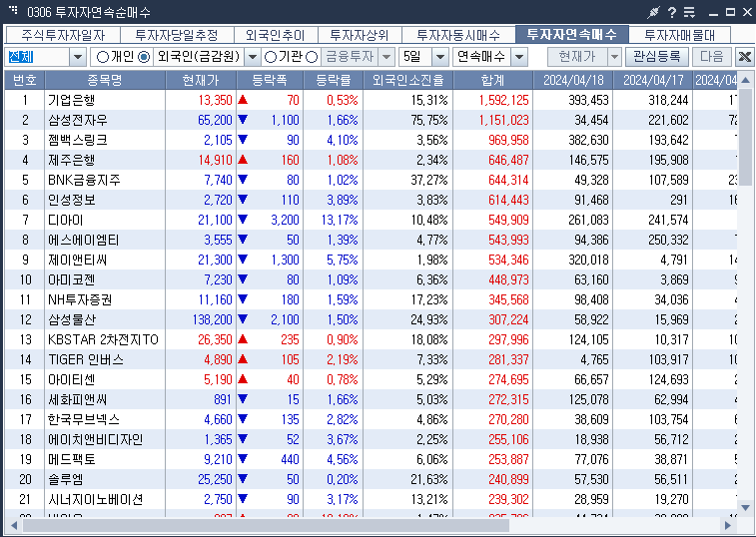
Task: Click the down arrow icon in 삼성전자우 row
Action: coord(243,120)
